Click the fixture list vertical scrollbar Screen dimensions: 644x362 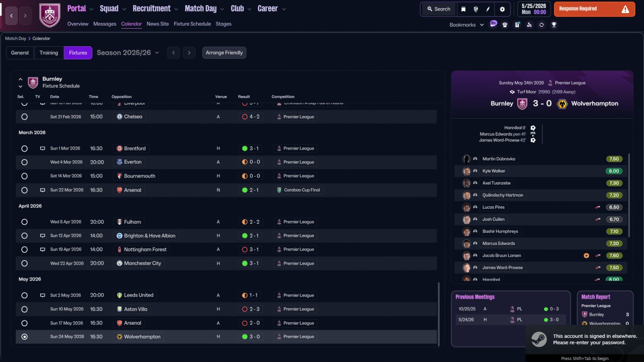click(439, 313)
